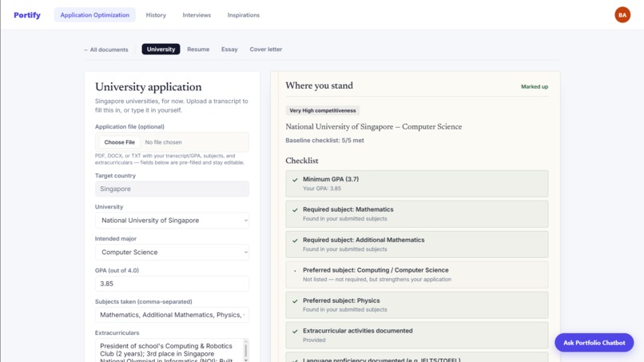The height and width of the screenshot is (362, 644).
Task: Click the 'University application' heading
Action: [149, 87]
